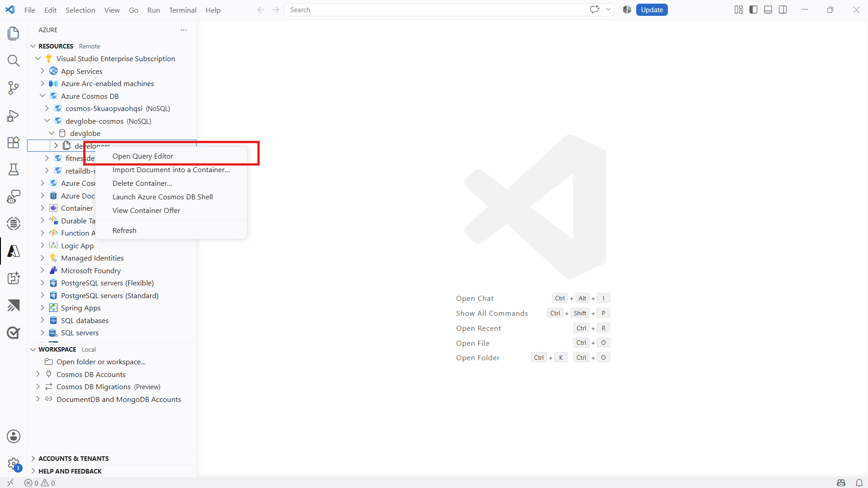Toggle the primary side bar visibility

coord(753,10)
